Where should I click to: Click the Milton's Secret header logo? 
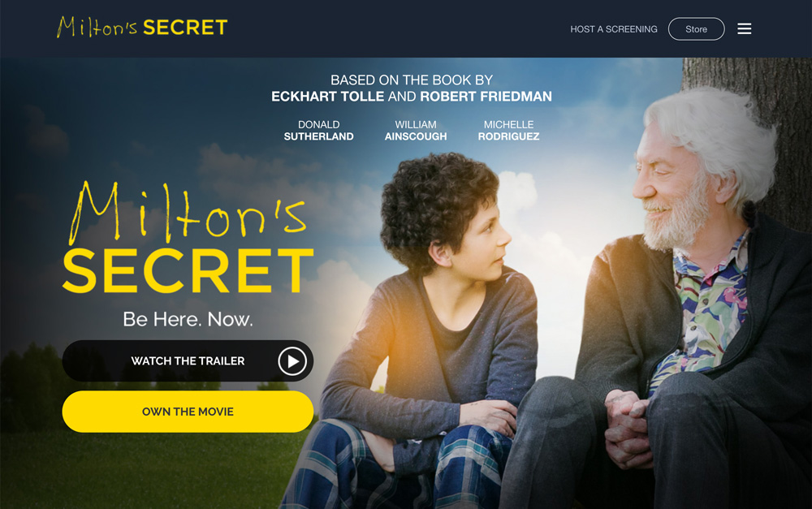(142, 27)
